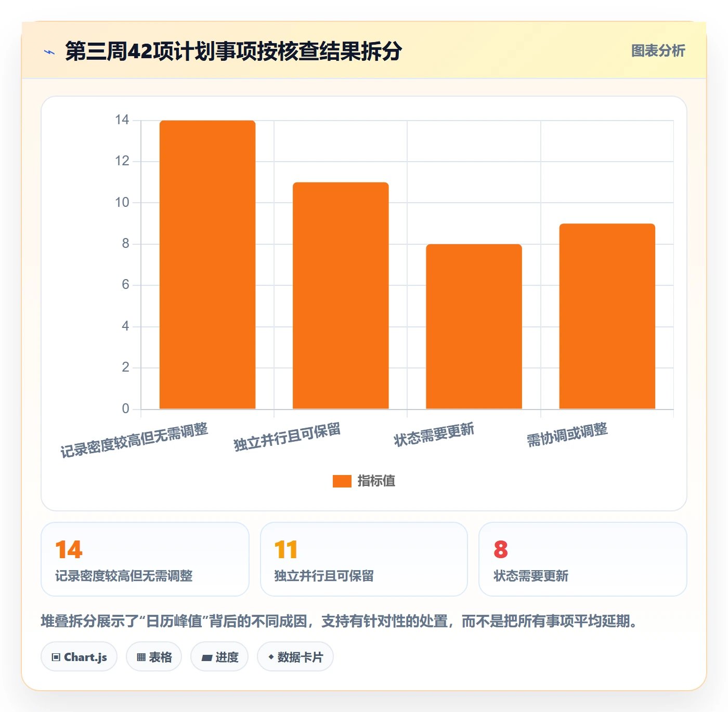728x712 pixels.
Task: Click the 需协调或调整 x-axis label
Action: 567,434
